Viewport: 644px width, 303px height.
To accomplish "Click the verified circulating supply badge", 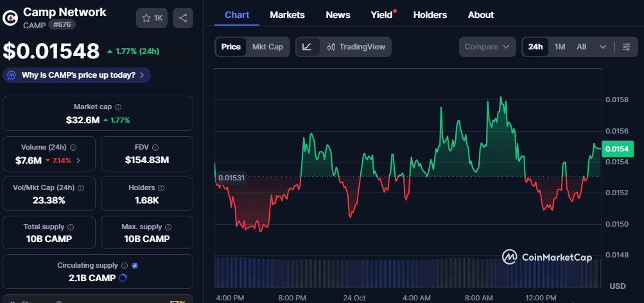I will pos(135,265).
